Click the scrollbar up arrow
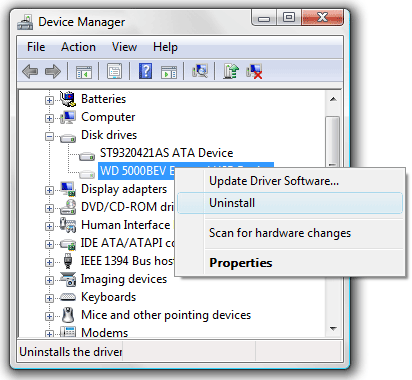412x380 pixels. coord(333,99)
